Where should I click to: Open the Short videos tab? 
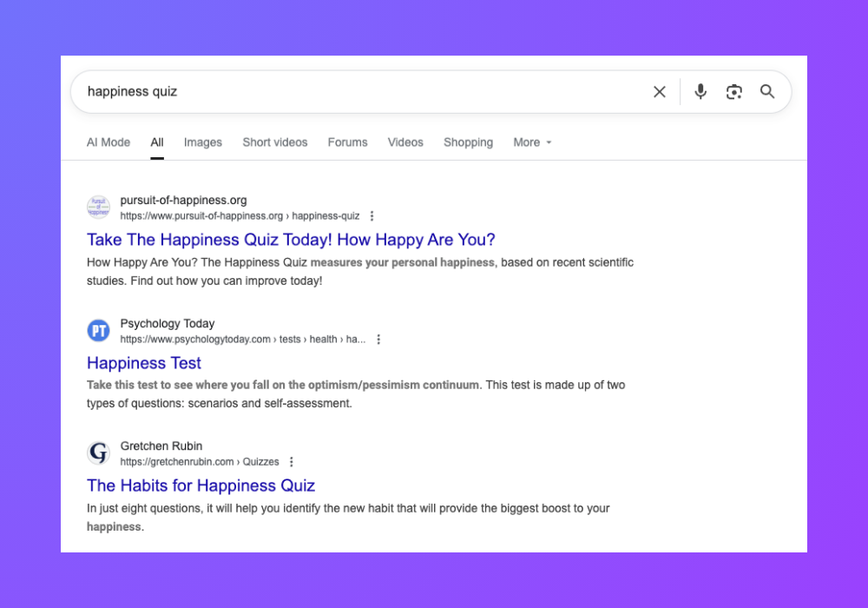click(x=274, y=142)
